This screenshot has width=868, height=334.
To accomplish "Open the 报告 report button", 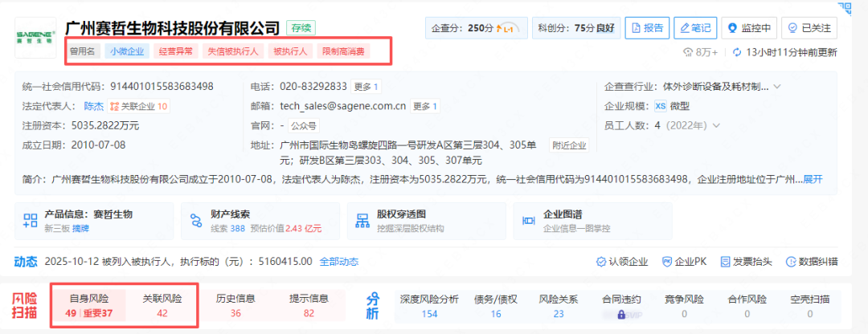I will pos(647,28).
